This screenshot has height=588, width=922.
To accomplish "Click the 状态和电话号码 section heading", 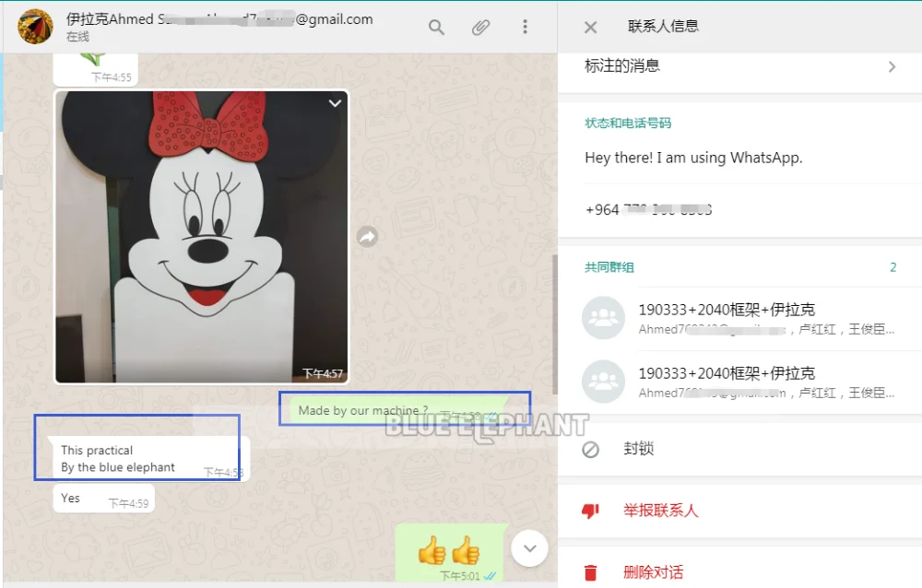I will (x=628, y=123).
